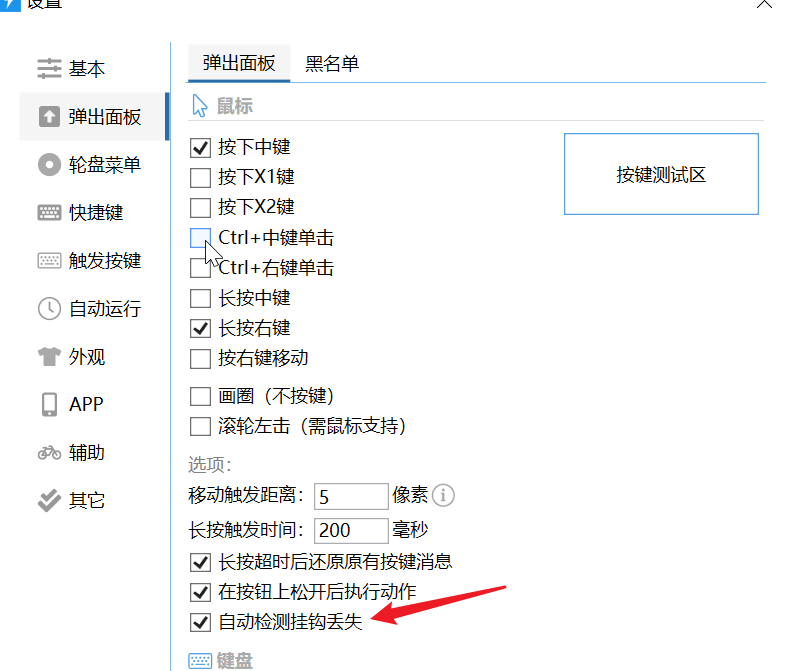Enable 滚轮左击（需鼠标支持）checkbox
Image resolution: width=786 pixels, height=671 pixels.
pyautogui.click(x=201, y=426)
